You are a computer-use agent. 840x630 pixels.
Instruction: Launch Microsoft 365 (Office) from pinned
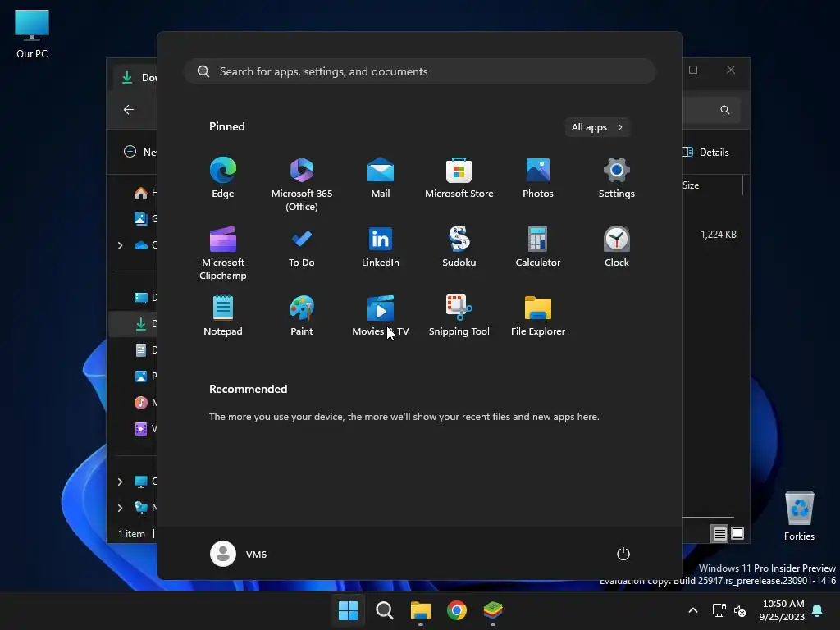tap(302, 185)
